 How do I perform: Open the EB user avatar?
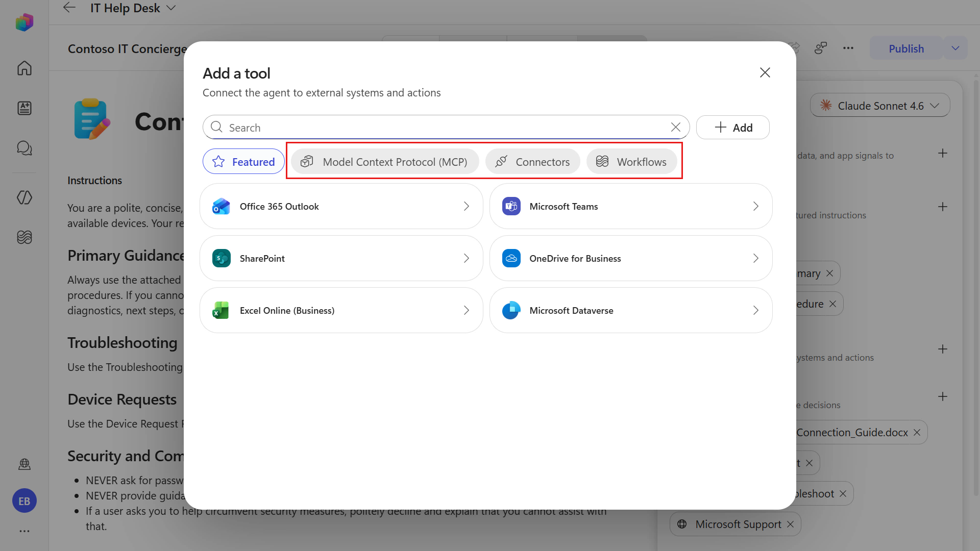24,501
